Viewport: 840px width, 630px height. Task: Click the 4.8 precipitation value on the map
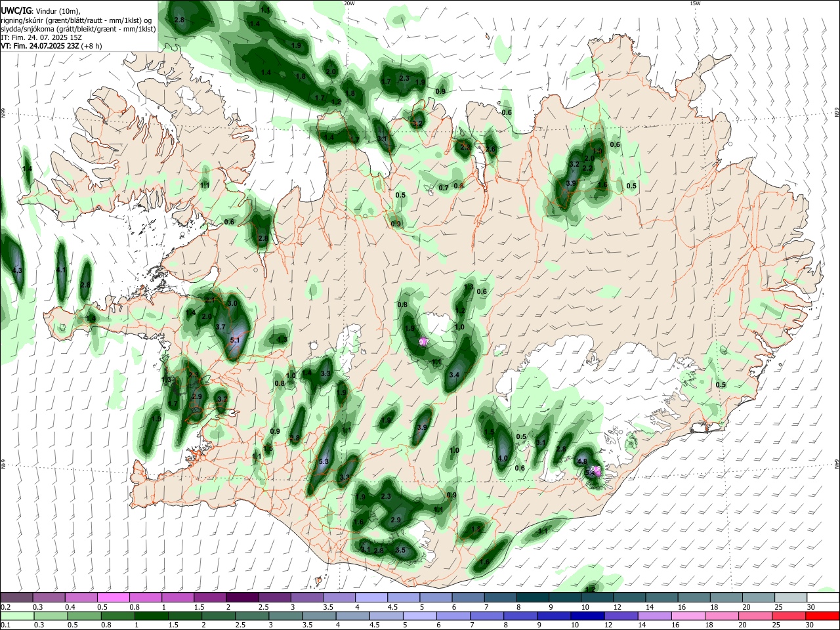pos(582,461)
